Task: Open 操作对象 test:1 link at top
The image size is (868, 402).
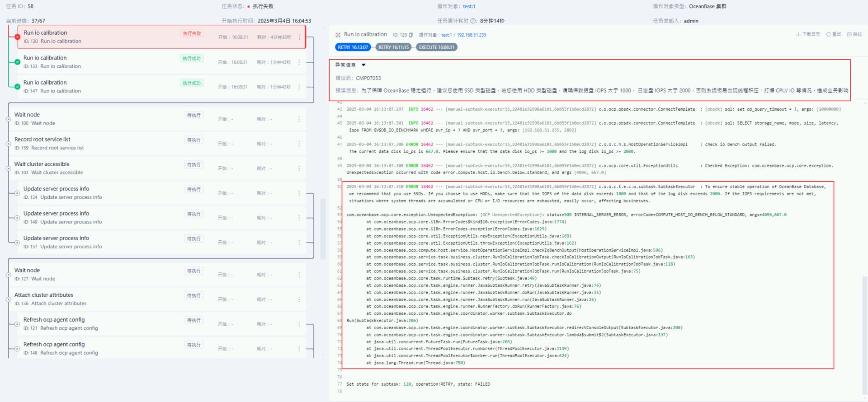Action: pyautogui.click(x=469, y=6)
